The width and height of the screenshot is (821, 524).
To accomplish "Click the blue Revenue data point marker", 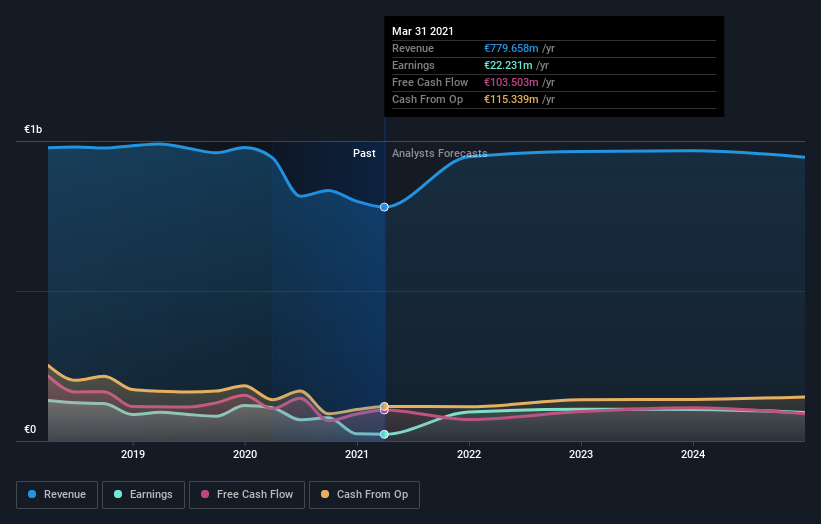I will point(384,207).
